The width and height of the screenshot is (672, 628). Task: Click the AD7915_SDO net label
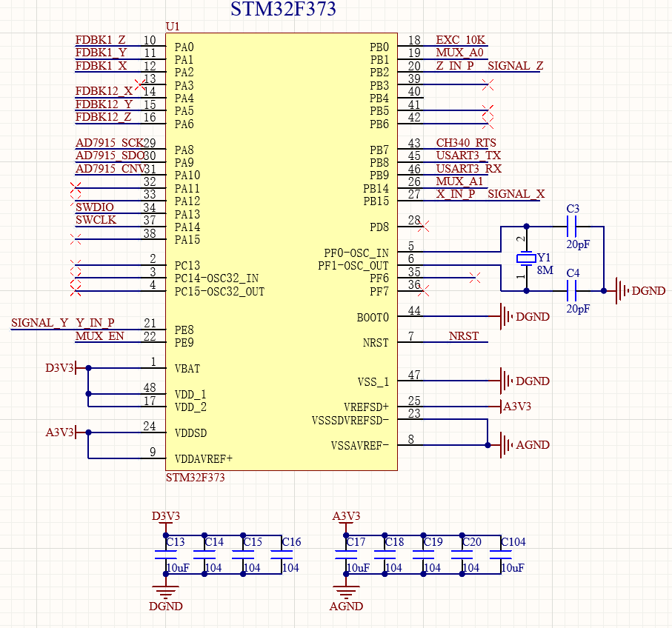110,156
